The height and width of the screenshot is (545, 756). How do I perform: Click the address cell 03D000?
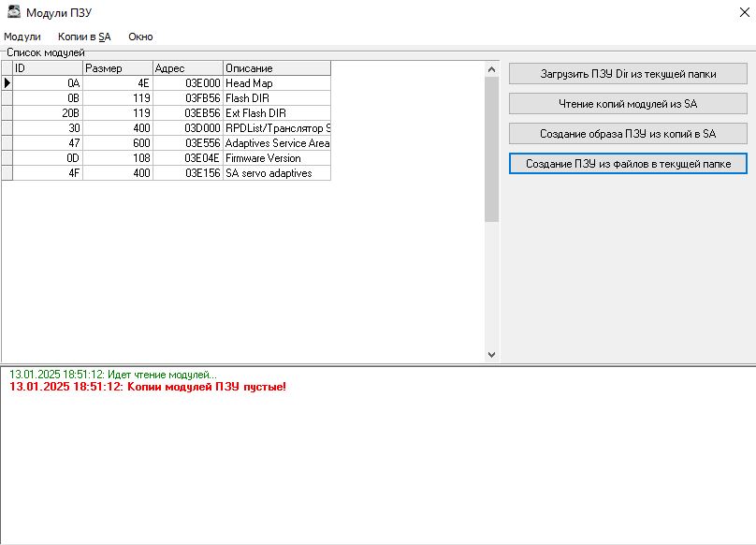188,128
